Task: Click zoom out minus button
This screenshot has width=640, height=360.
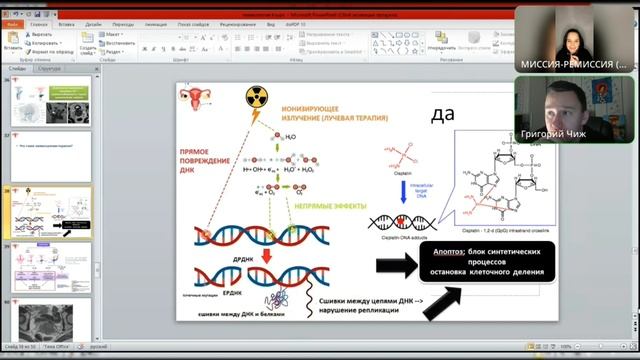Action: (578, 347)
